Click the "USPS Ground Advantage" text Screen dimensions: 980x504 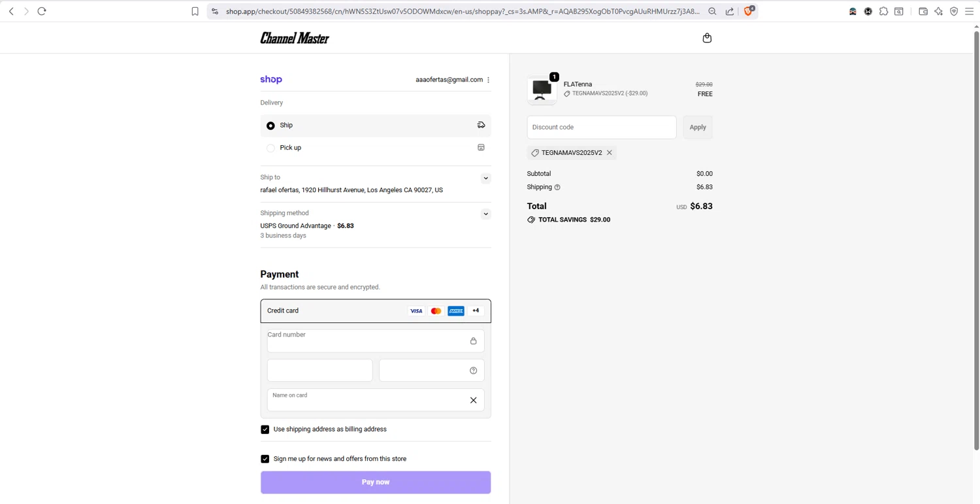coord(296,226)
